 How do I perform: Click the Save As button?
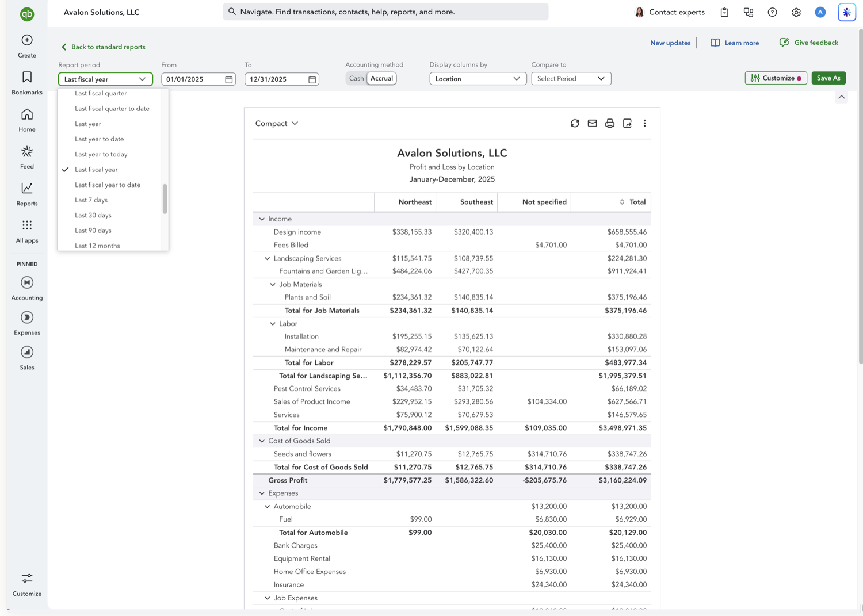click(828, 78)
